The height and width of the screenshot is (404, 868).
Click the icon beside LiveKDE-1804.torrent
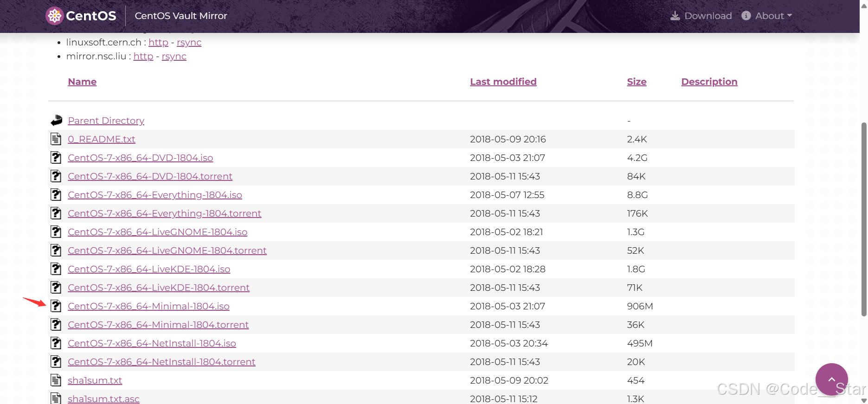(x=56, y=288)
